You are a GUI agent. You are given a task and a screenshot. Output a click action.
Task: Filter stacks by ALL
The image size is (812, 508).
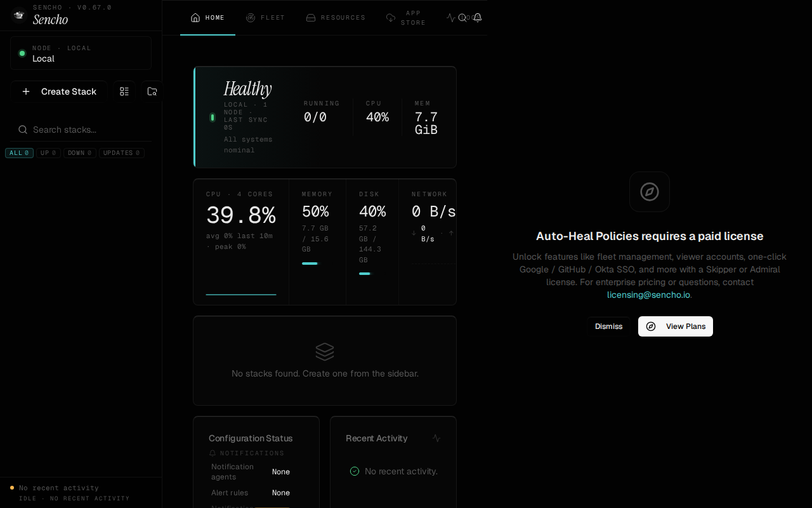coord(19,153)
